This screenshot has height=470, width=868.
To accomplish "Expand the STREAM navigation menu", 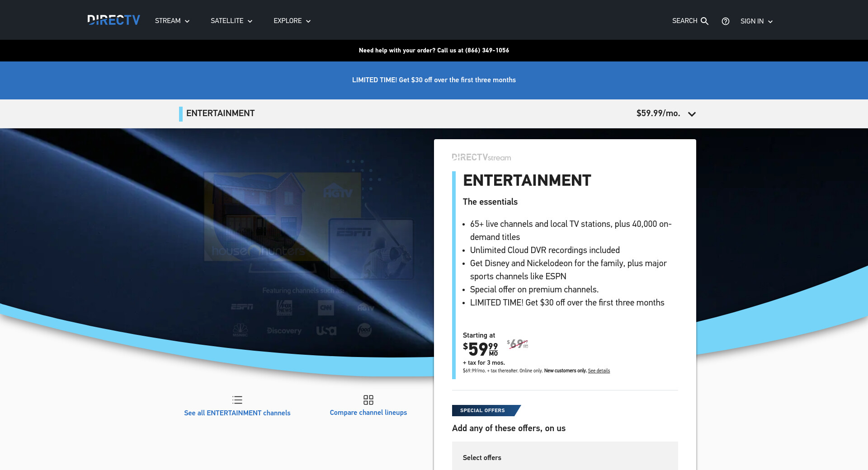I will pos(172,21).
